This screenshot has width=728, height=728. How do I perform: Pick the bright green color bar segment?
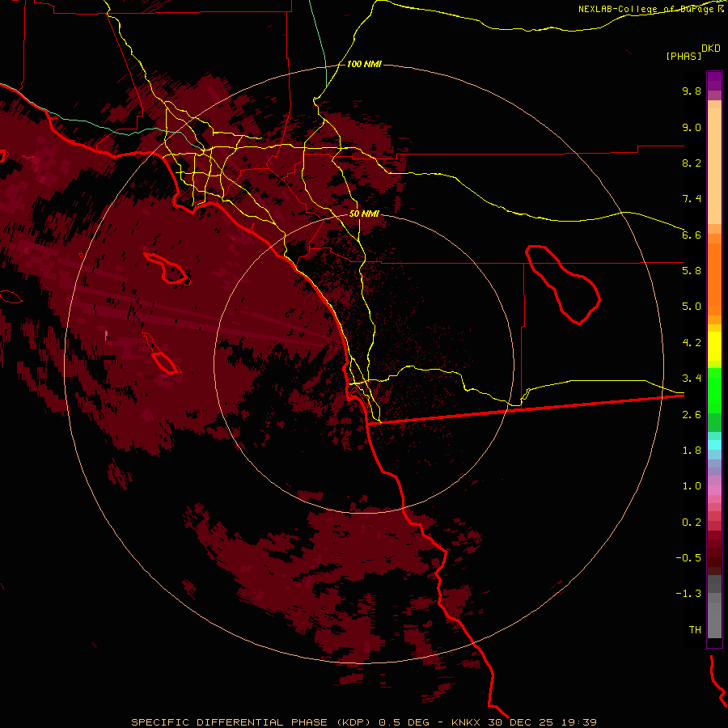[x=714, y=390]
